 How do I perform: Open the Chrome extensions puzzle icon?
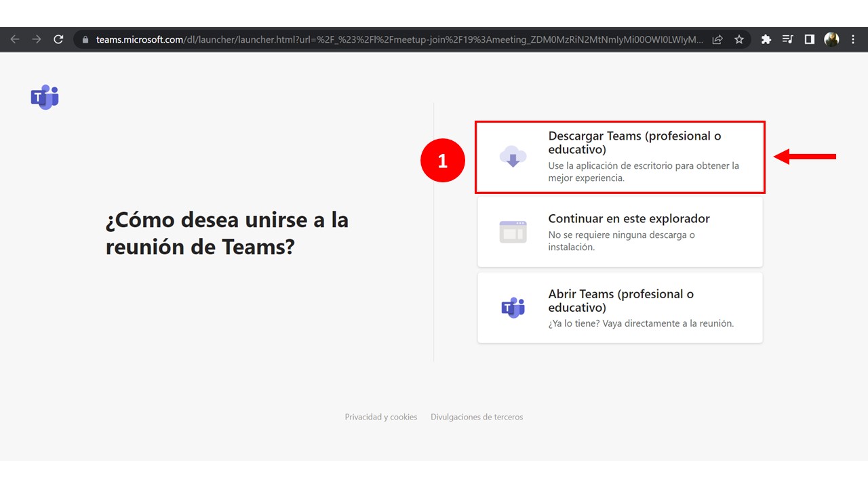(x=766, y=39)
